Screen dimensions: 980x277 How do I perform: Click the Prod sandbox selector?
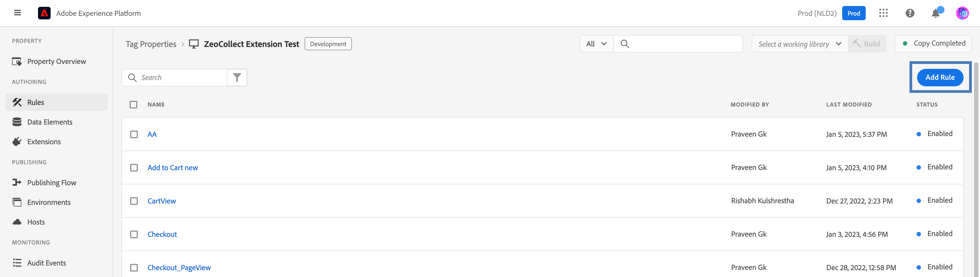click(x=853, y=13)
